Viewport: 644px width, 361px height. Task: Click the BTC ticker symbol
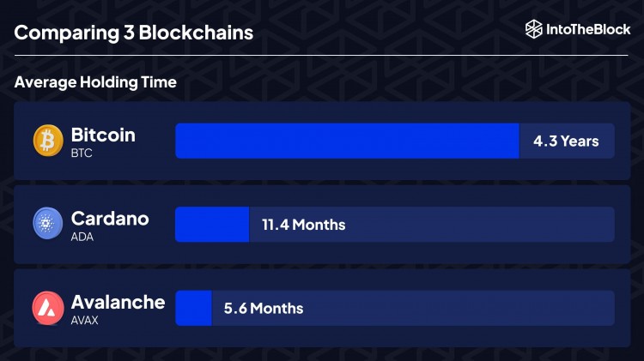coord(82,153)
